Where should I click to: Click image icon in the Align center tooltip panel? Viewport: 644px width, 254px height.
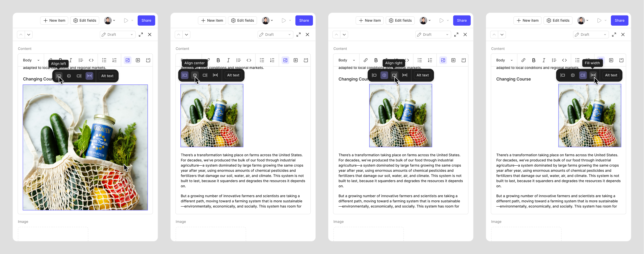pyautogui.click(x=285, y=60)
